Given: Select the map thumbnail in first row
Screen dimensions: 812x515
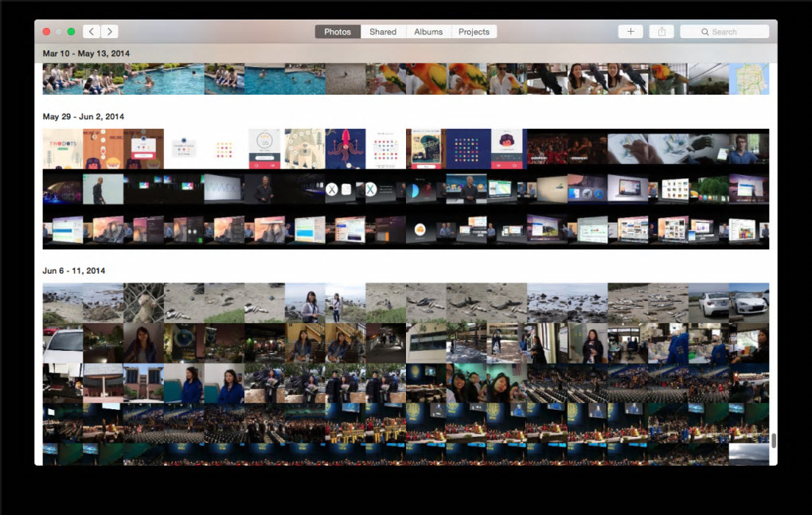Looking at the screenshot, I should 749,79.
